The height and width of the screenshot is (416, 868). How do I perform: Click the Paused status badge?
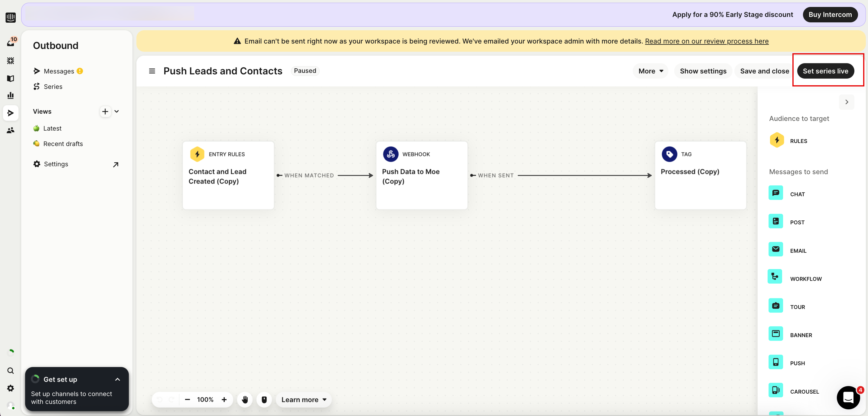[305, 71]
